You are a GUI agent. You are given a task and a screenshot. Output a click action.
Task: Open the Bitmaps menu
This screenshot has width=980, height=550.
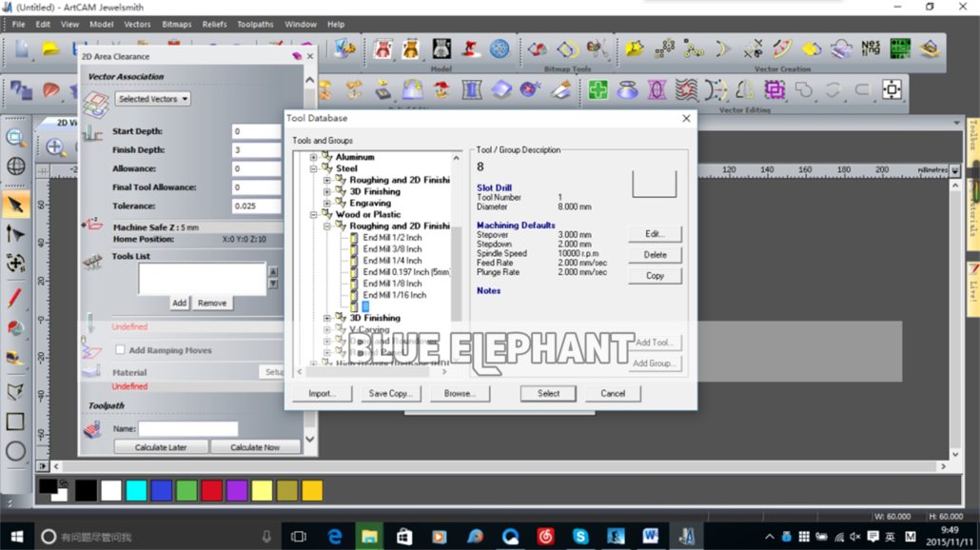tap(177, 25)
